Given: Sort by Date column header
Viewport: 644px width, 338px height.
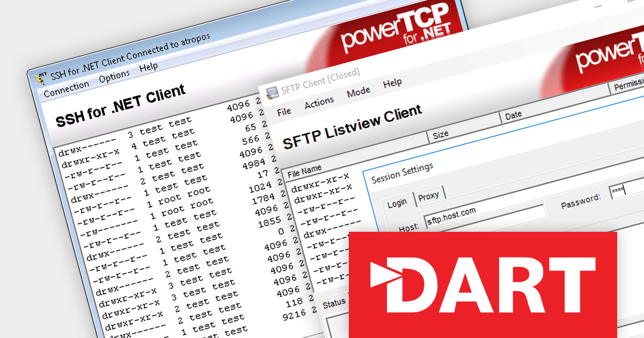Looking at the screenshot, I should click(555, 104).
